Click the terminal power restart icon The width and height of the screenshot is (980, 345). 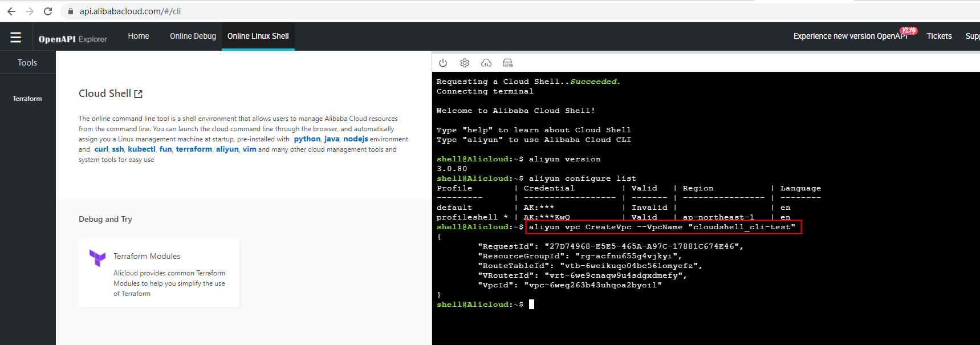coord(443,63)
